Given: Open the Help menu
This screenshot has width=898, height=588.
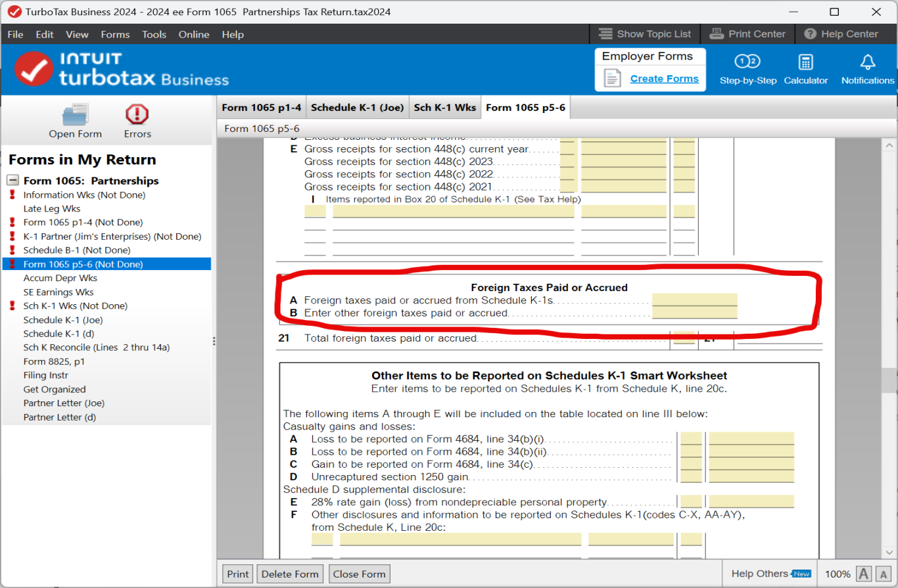Looking at the screenshot, I should click(233, 34).
